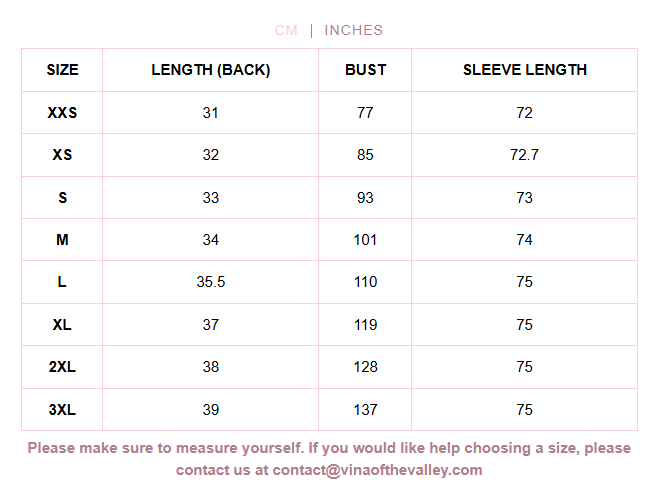Choose the S size row label

[62, 197]
